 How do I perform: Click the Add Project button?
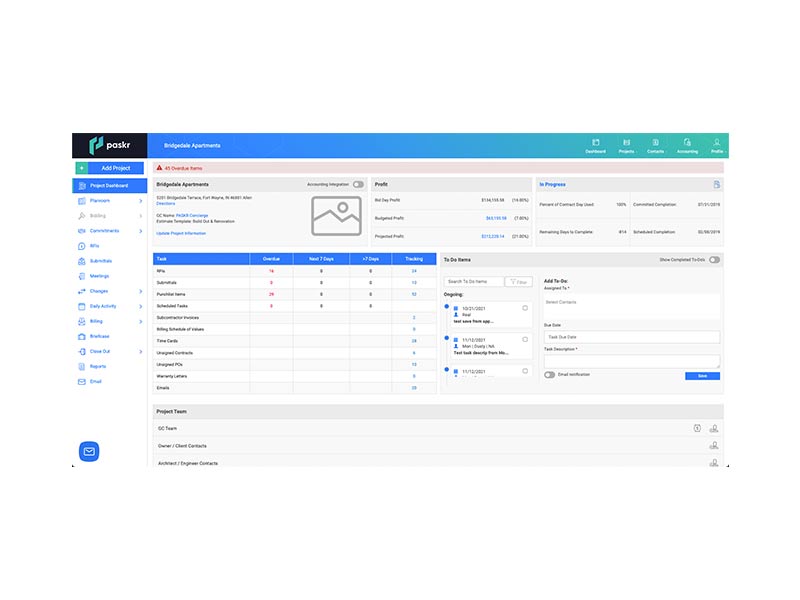pos(110,168)
